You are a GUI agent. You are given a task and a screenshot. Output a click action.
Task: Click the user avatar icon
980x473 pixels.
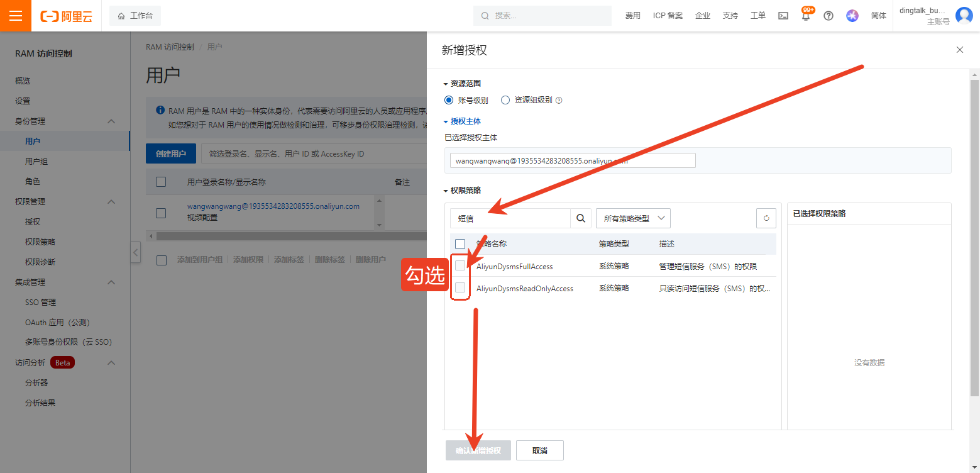[964, 16]
